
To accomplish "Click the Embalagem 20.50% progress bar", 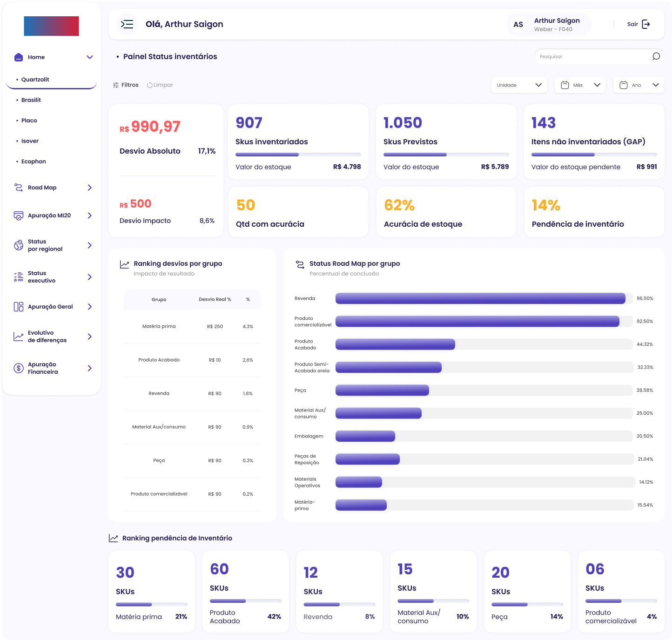I will click(484, 436).
